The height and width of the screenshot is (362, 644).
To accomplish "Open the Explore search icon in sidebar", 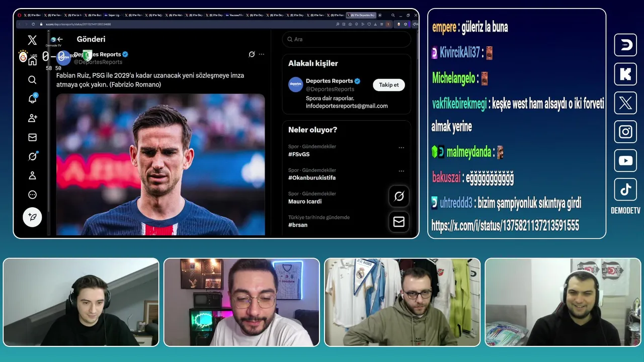I will [32, 80].
